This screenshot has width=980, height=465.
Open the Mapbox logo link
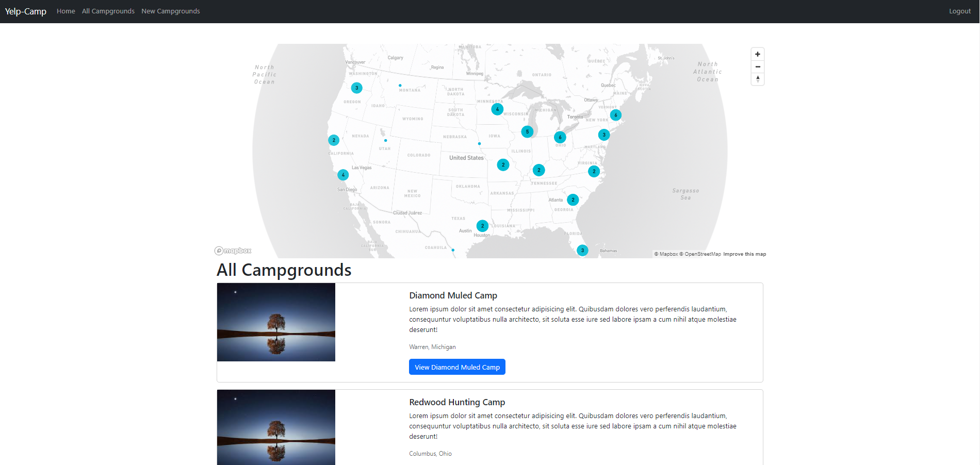click(233, 251)
